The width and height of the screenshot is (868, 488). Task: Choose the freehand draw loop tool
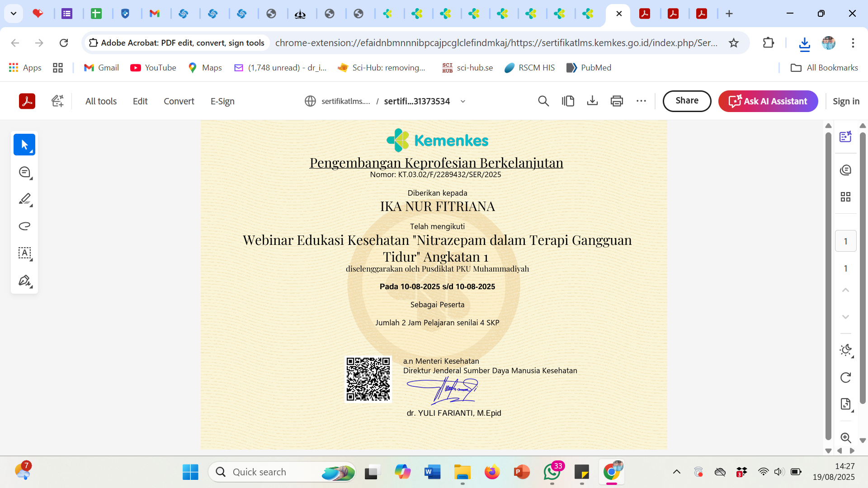click(24, 226)
